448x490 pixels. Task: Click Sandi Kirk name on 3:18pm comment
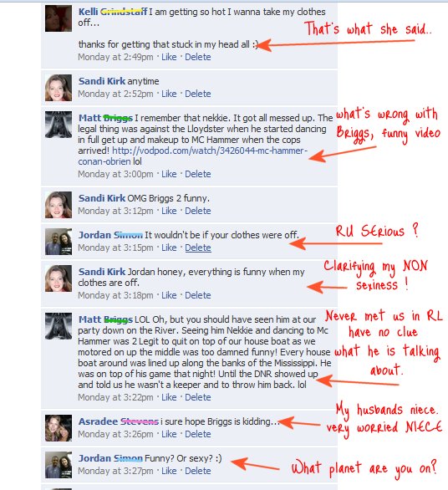102,272
